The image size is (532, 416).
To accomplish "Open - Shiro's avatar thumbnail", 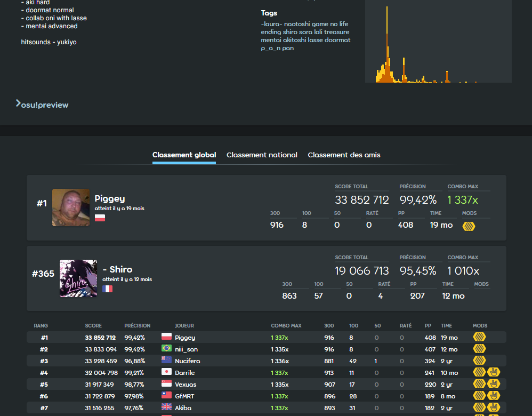I will 78,278.
